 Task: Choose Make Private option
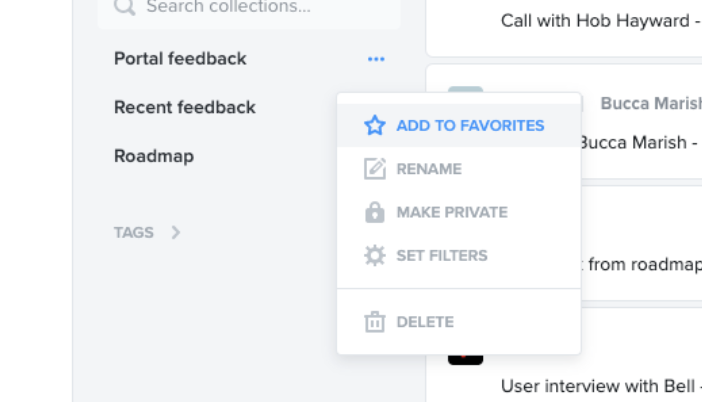(459, 212)
